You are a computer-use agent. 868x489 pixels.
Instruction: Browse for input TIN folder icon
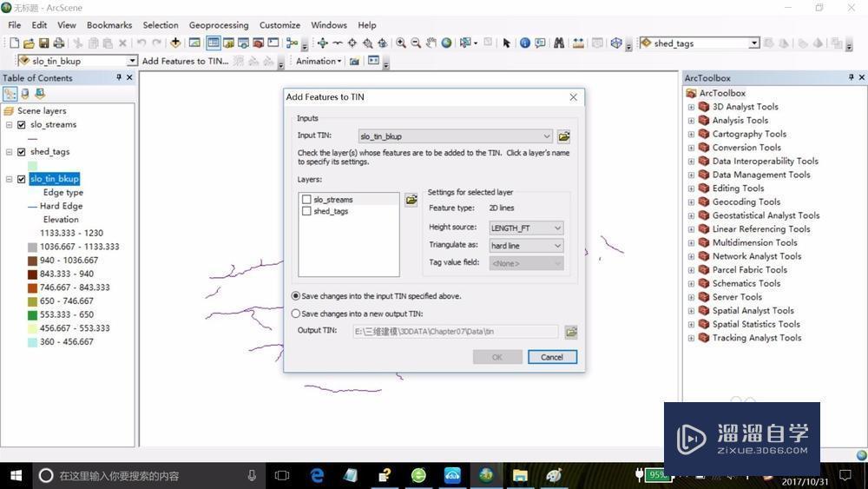pos(563,136)
